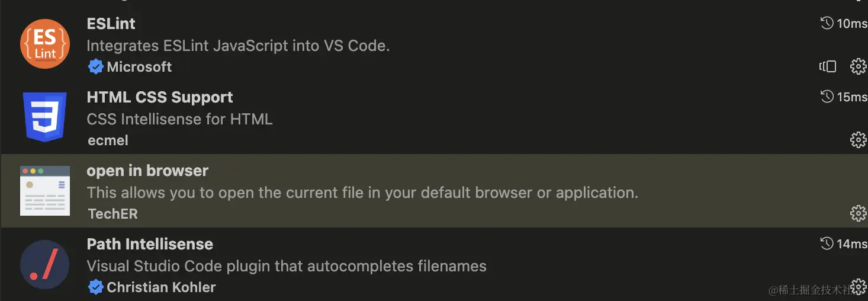The image size is (868, 301).
Task: Click the Microsoft publisher name
Action: tap(139, 67)
